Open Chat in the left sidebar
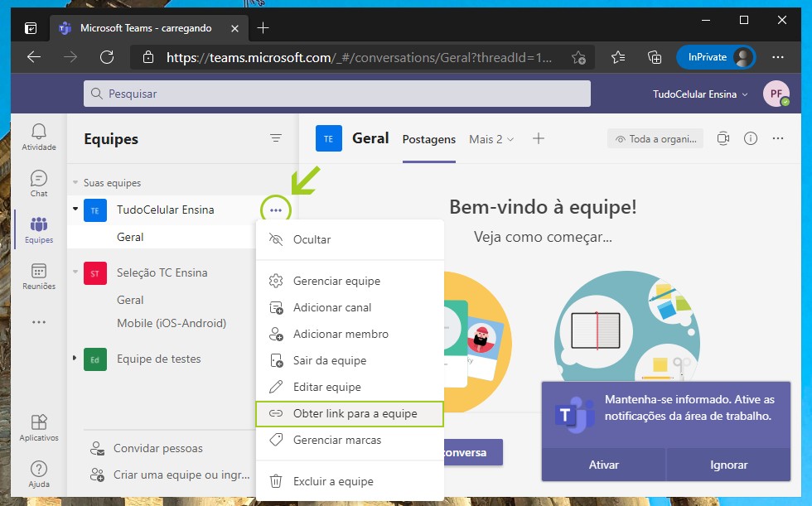The width and height of the screenshot is (812, 506). point(39,183)
